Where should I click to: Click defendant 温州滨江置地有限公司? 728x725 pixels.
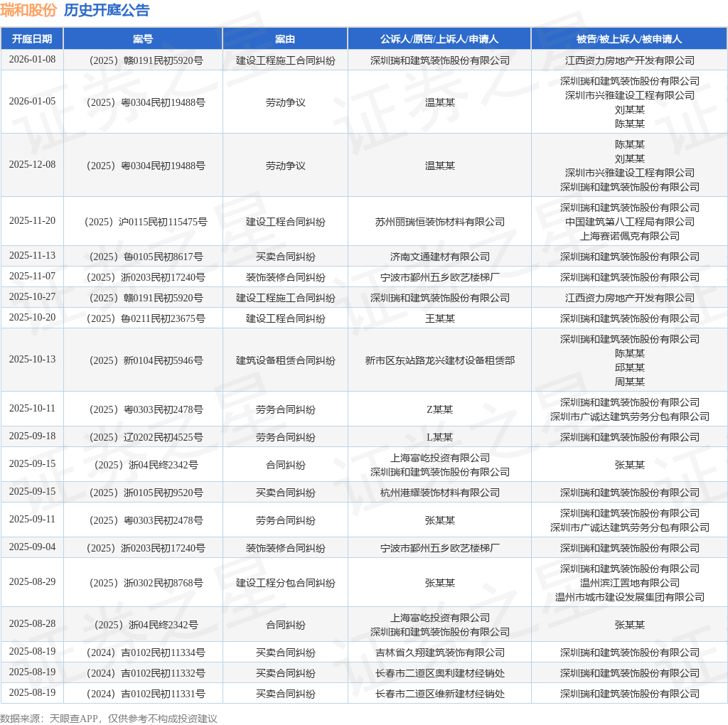coord(630,583)
